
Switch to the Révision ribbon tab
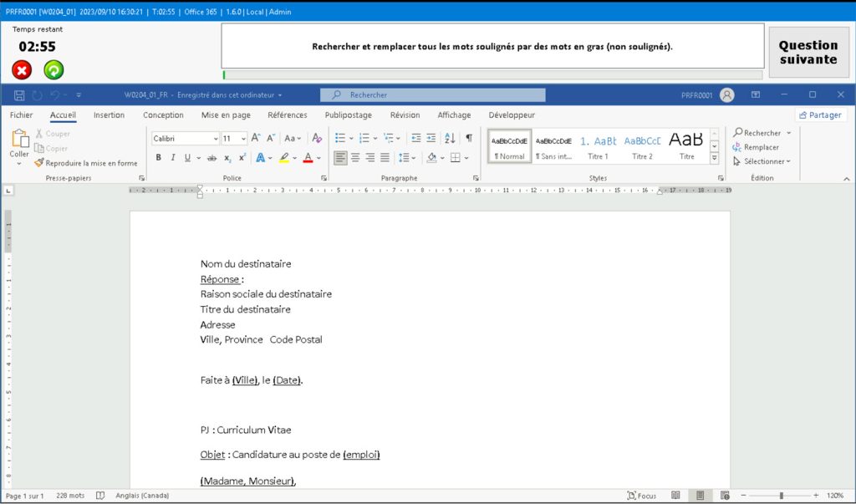click(x=405, y=115)
